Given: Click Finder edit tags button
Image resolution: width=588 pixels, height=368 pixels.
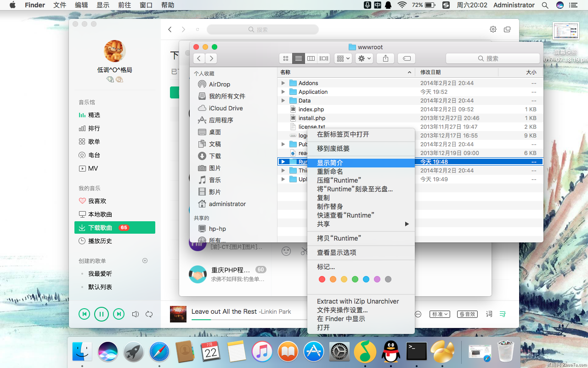Looking at the screenshot, I should (407, 58).
